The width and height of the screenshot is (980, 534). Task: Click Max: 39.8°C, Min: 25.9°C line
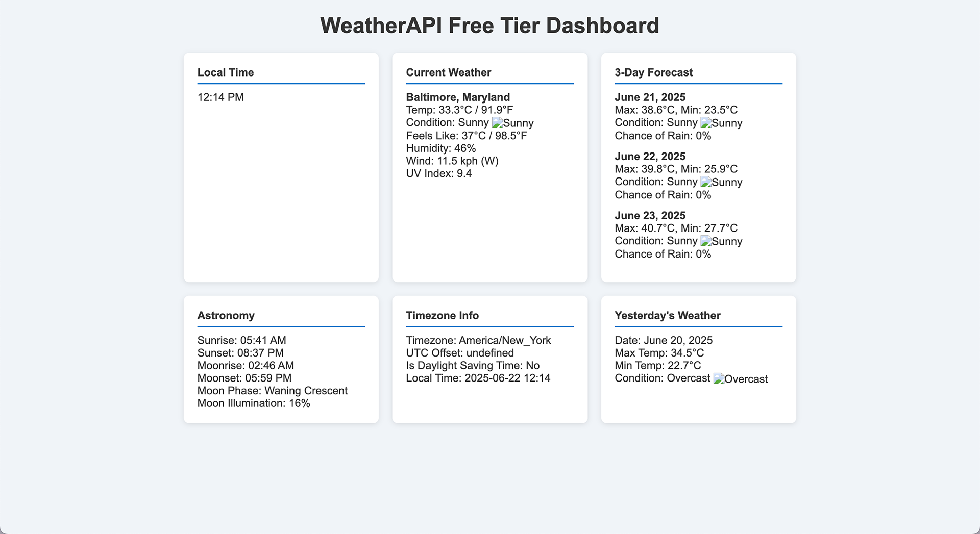click(x=676, y=169)
